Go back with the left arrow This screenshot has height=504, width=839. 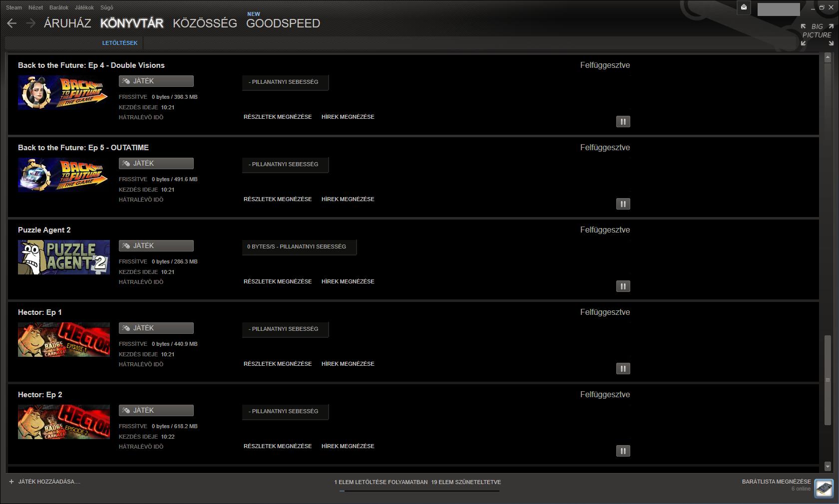(x=12, y=23)
